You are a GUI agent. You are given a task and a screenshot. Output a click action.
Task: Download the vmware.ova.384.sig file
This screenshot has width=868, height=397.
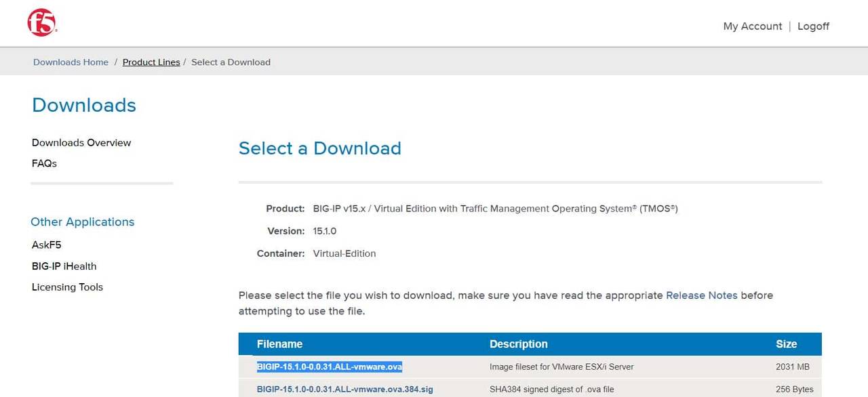click(344, 390)
